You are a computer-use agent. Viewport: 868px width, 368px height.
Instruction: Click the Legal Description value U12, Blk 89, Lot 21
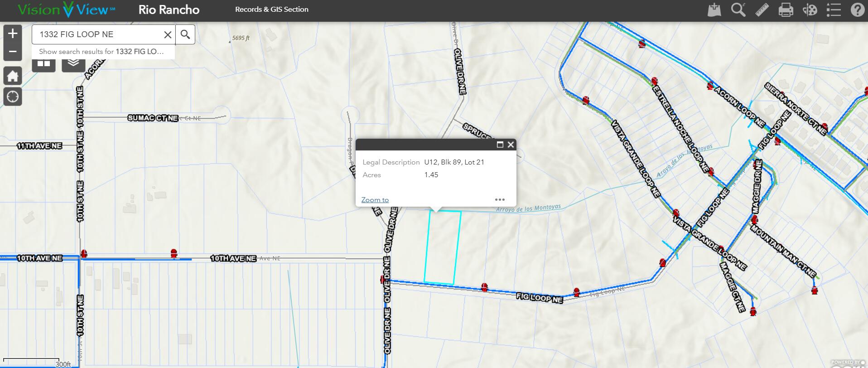(x=454, y=162)
